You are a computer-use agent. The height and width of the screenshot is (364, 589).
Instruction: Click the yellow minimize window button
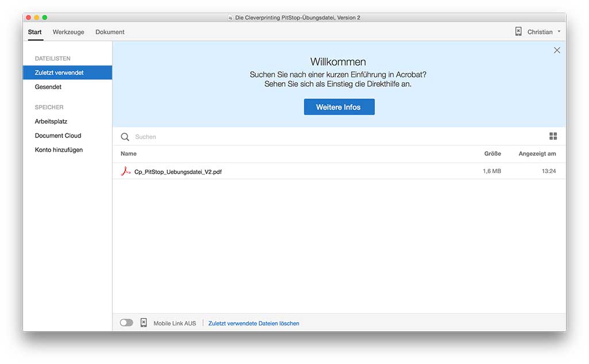(36, 17)
